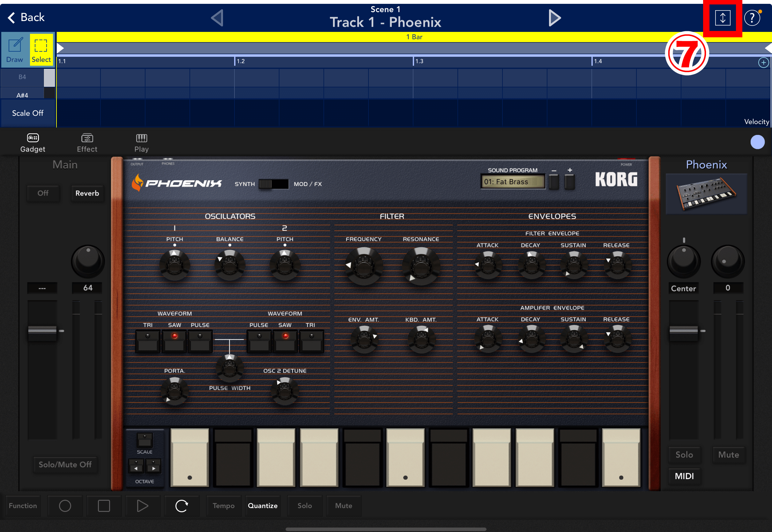Click the Phoenix gadget thumbnail
The height and width of the screenshot is (532, 772).
tap(706, 194)
